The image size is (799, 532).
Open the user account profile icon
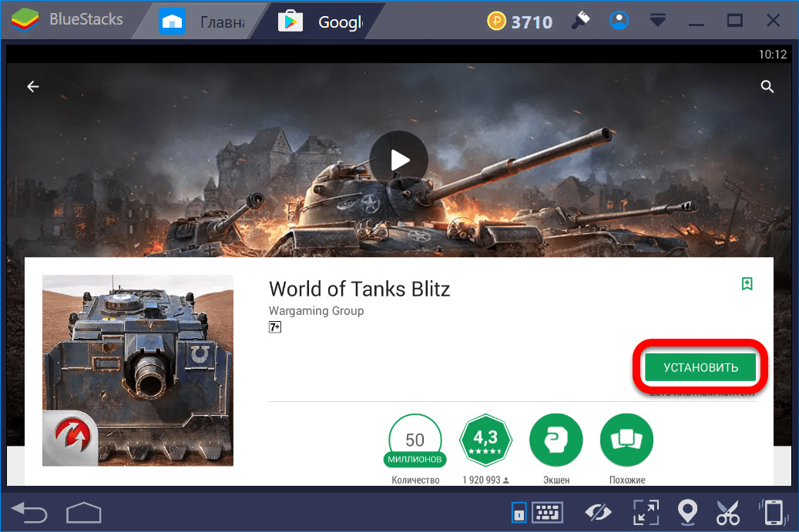click(x=619, y=22)
